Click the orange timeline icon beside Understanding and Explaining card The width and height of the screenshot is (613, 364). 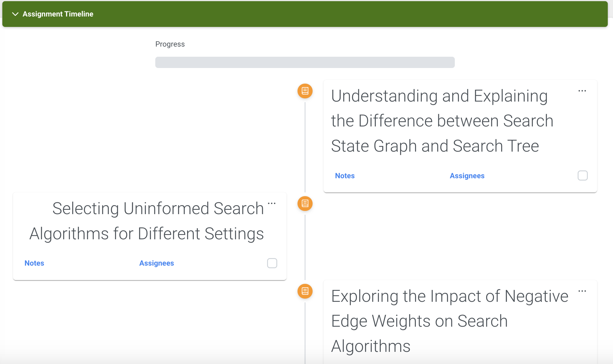[x=305, y=91]
